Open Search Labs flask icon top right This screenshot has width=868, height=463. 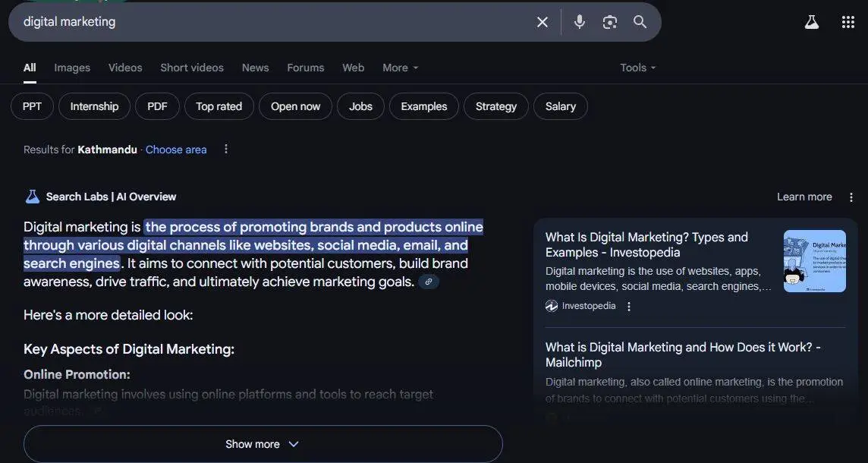[x=812, y=22]
